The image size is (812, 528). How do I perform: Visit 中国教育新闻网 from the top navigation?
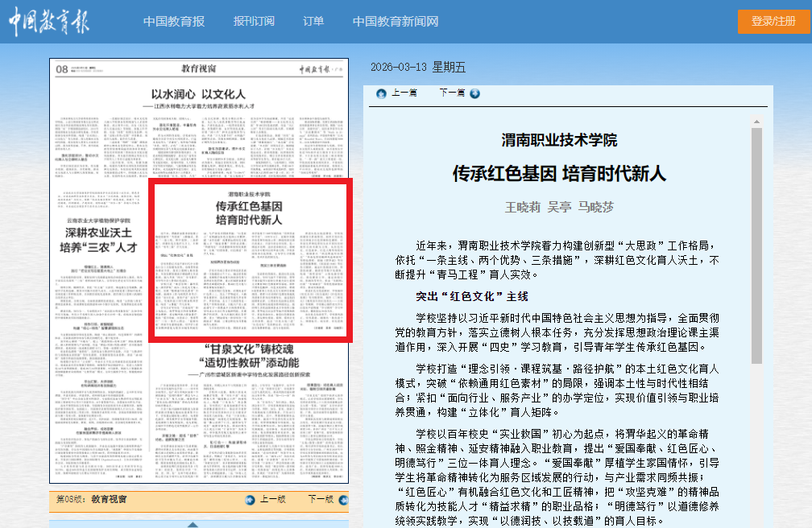coord(396,22)
